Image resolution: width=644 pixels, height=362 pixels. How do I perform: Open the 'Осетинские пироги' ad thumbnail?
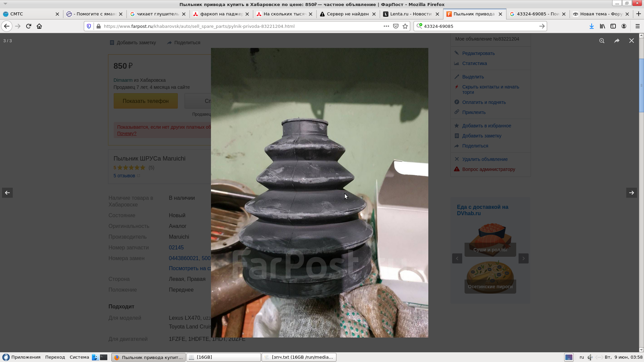pyautogui.click(x=490, y=277)
